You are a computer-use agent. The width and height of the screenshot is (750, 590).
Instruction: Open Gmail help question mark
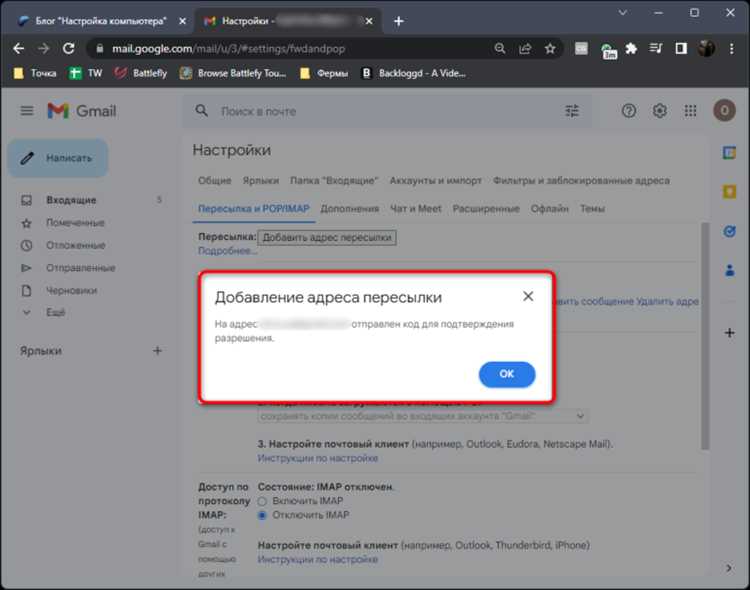629,111
